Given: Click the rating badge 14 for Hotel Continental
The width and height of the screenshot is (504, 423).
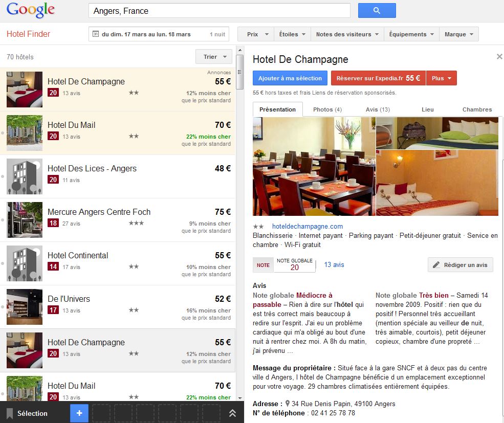Looking at the screenshot, I should coord(53,266).
